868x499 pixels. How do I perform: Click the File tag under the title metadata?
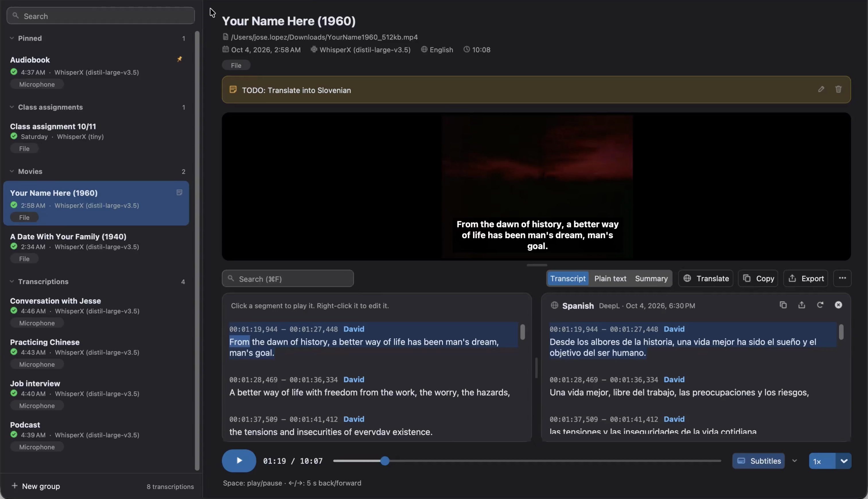(x=236, y=65)
